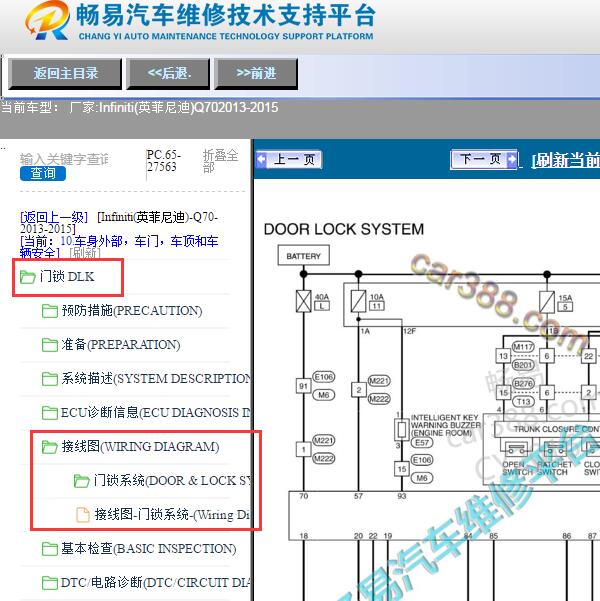Open the 基本检查 BASIC INSPECTION folder icon
Image resolution: width=600 pixels, height=601 pixels.
[50, 549]
